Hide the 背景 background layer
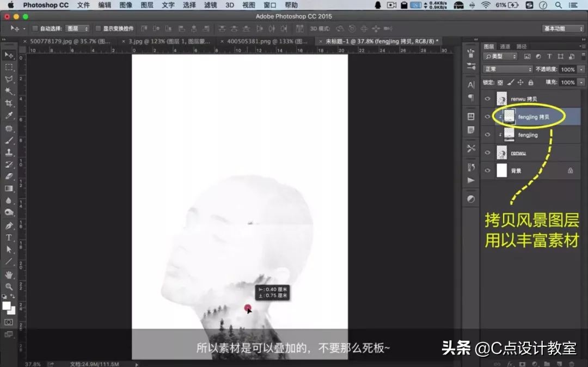 pyautogui.click(x=488, y=170)
